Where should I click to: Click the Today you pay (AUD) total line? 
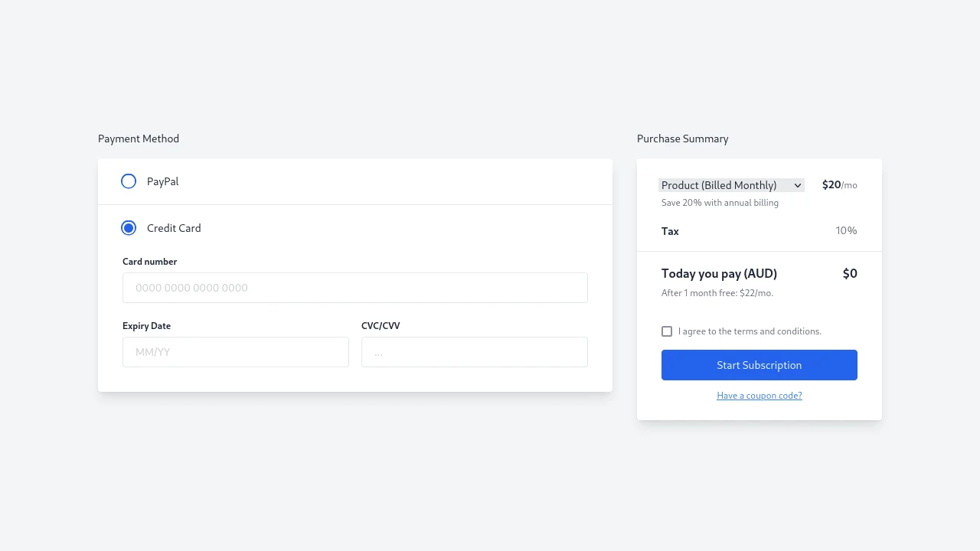(718, 273)
